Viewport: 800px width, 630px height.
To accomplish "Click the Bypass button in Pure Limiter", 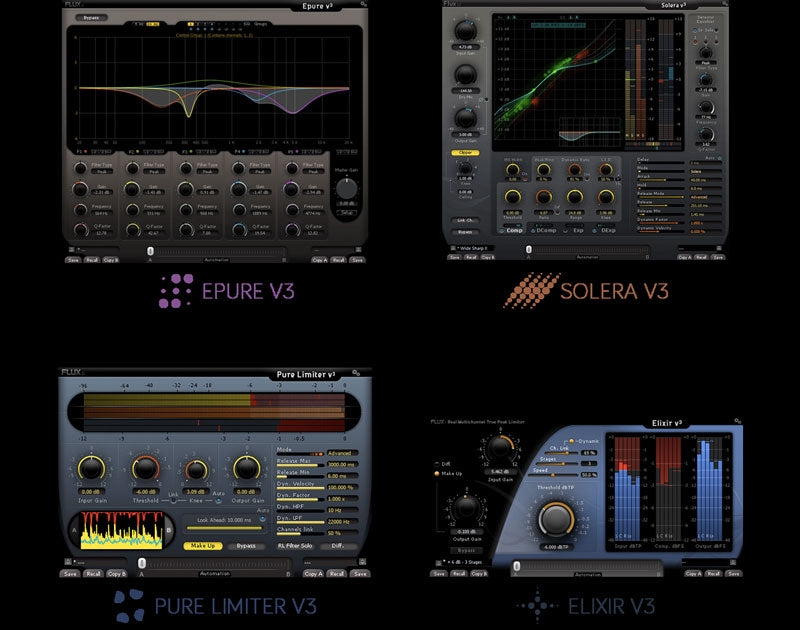I will [x=246, y=546].
